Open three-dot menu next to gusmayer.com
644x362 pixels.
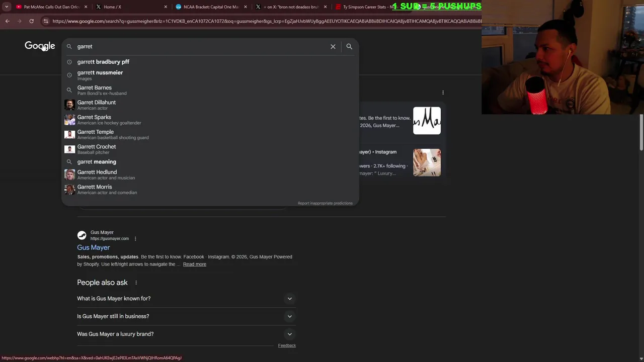coord(135,238)
